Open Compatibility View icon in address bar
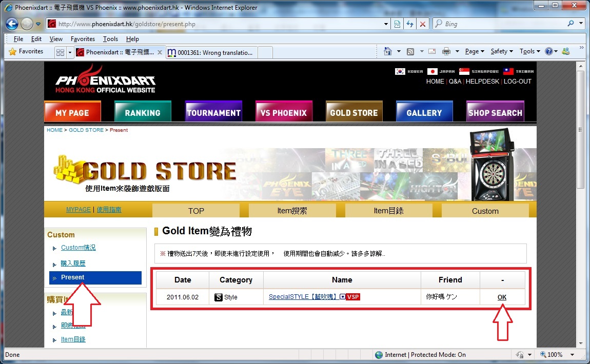This screenshot has height=364, width=590. click(397, 24)
